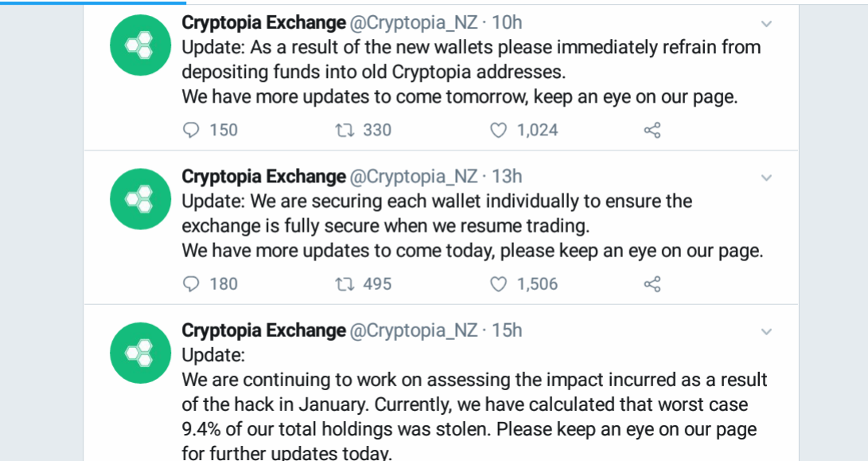Screen dimensions: 868x461
Task: Reply to the tweet about securing wallets
Action: [x=190, y=283]
